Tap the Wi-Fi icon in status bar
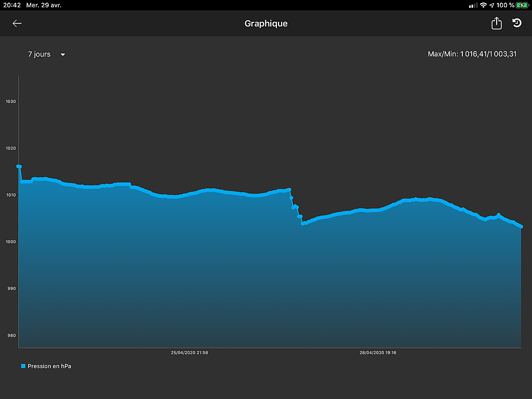 pyautogui.click(x=483, y=5)
